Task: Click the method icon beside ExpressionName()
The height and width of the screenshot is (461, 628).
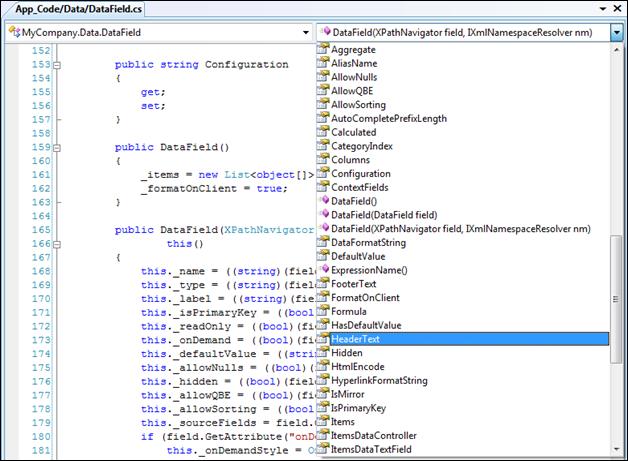Action: pos(323,270)
